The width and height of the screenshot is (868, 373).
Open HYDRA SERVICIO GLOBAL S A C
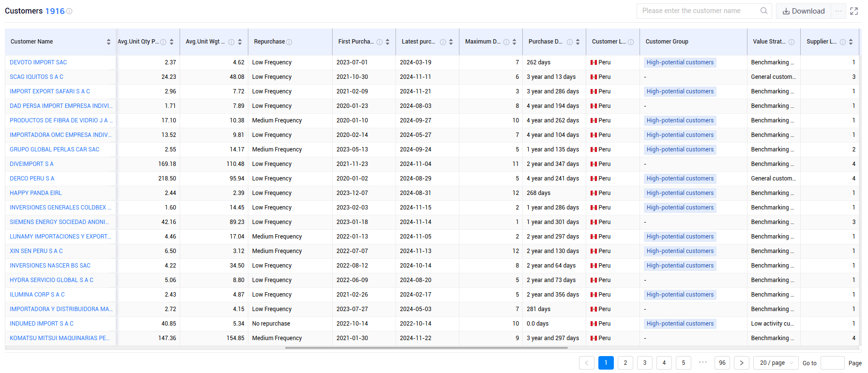pos(51,280)
